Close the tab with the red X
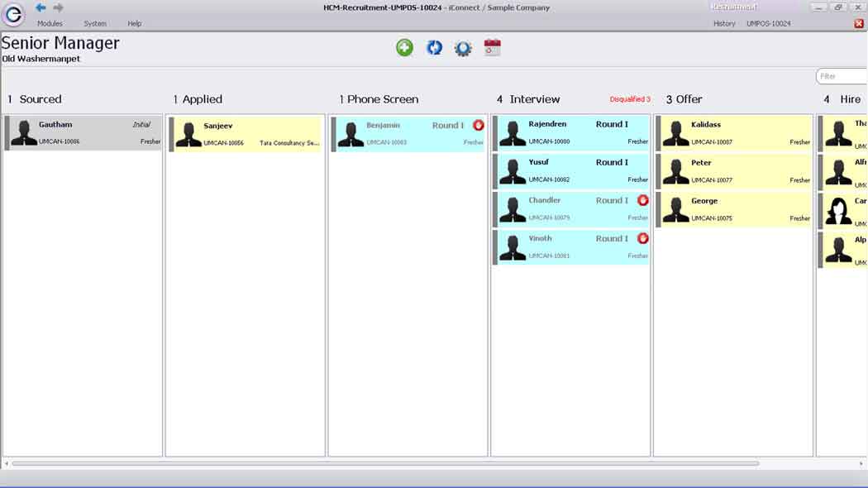This screenshot has width=868, height=488. [x=859, y=24]
